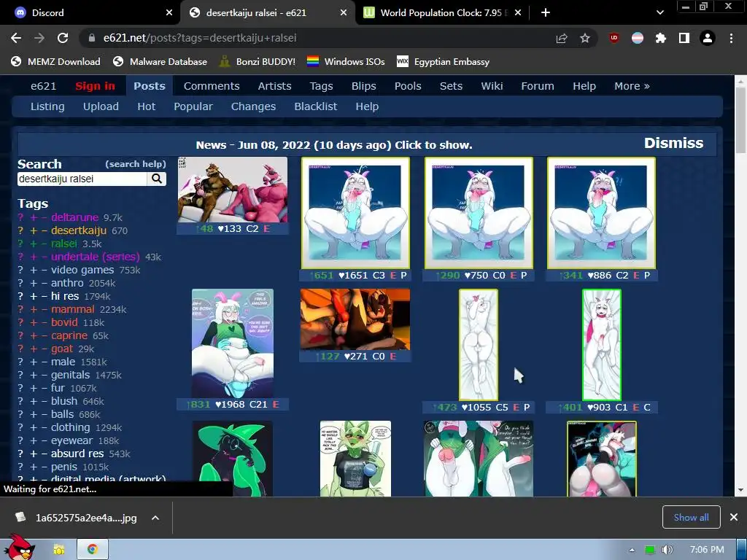Select the eyewear tag
Image resolution: width=747 pixels, height=560 pixels.
[x=72, y=440]
